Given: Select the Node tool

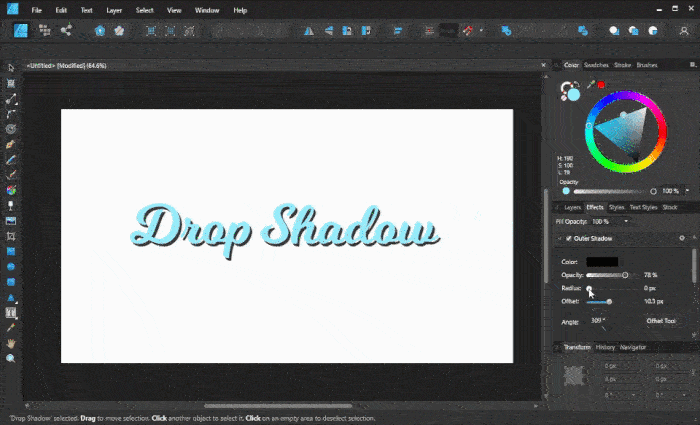Looking at the screenshot, I should pyautogui.click(x=11, y=99).
